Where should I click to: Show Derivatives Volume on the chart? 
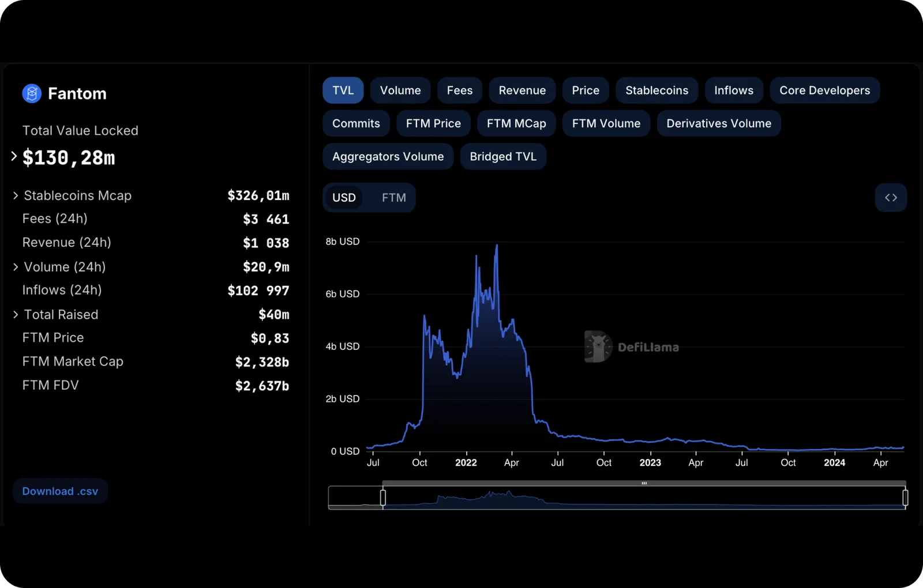719,123
